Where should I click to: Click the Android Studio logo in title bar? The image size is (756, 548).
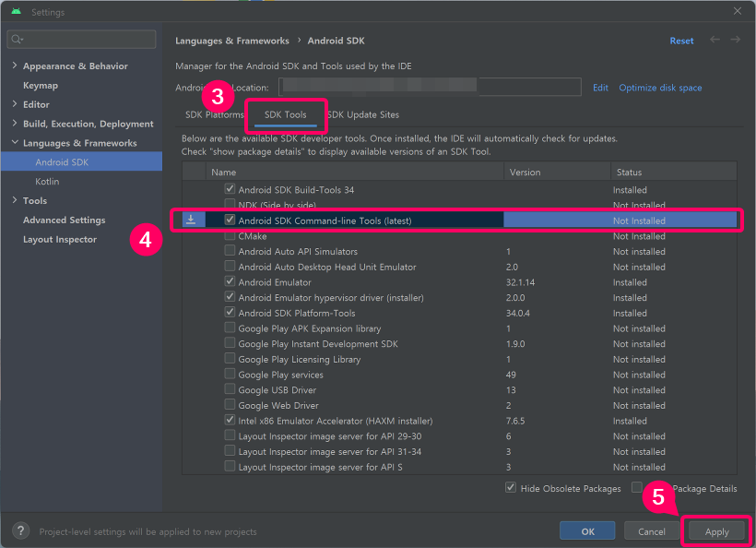pyautogui.click(x=17, y=11)
